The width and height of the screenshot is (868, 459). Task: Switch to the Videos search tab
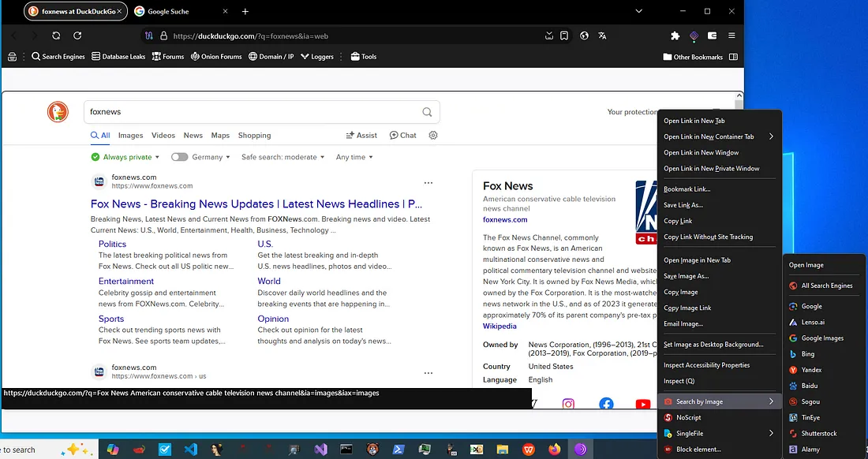[163, 135]
